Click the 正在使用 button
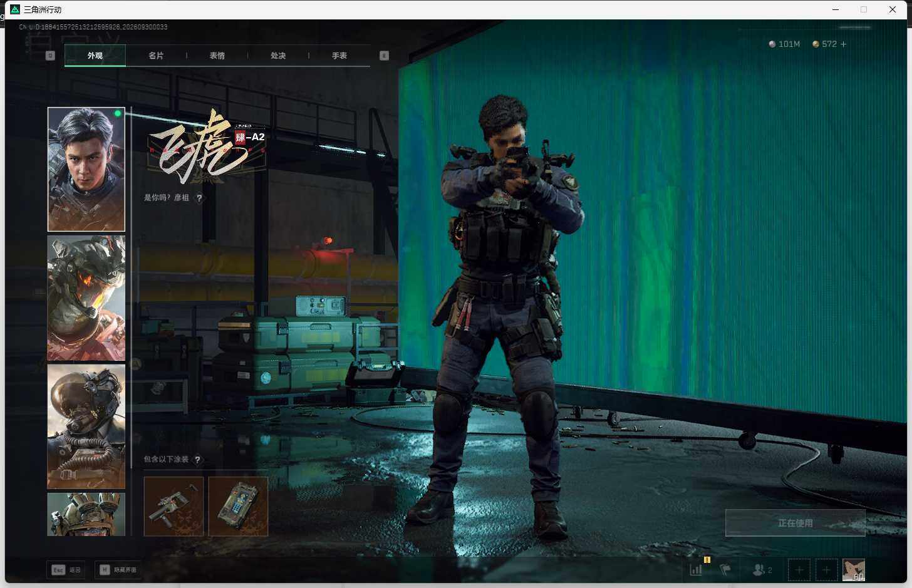The image size is (912, 588). 795,523
